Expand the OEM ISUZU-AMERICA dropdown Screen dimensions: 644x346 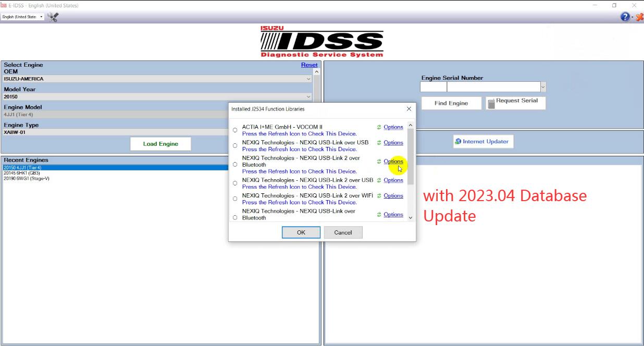[308, 79]
